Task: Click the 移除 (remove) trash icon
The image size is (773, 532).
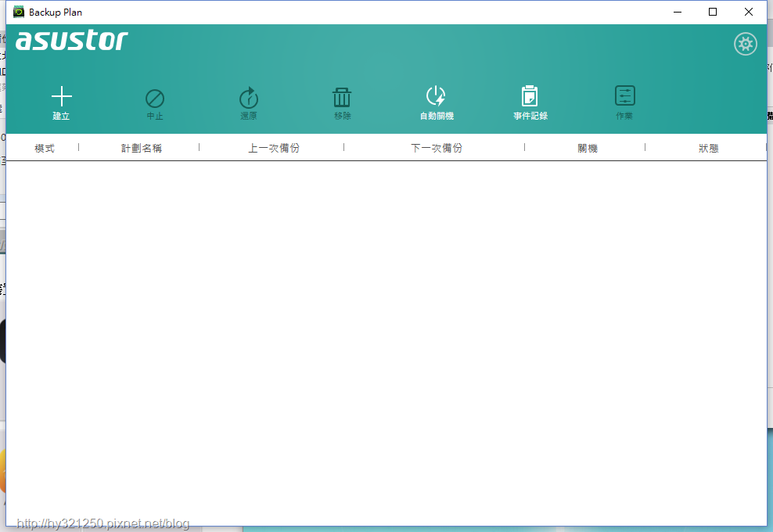Action: tap(342, 97)
